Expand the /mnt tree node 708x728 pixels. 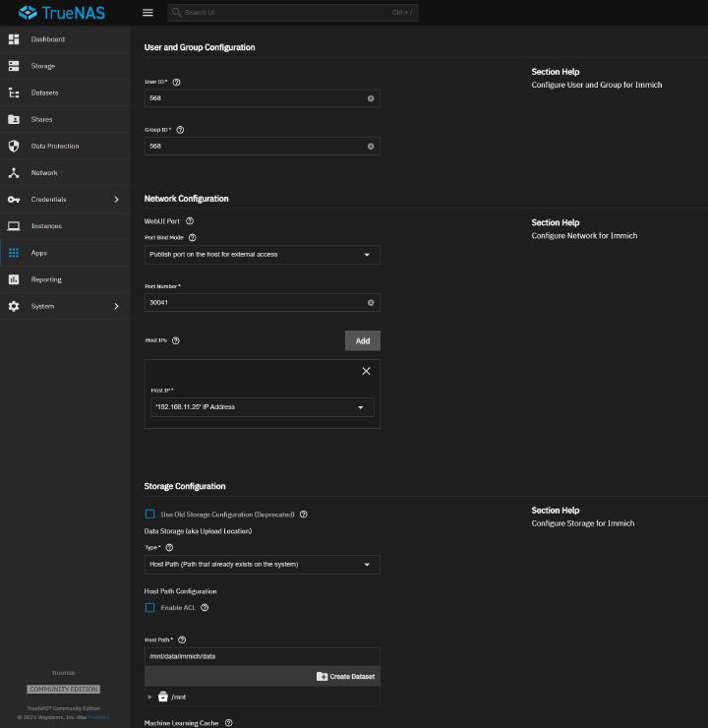pyautogui.click(x=149, y=697)
